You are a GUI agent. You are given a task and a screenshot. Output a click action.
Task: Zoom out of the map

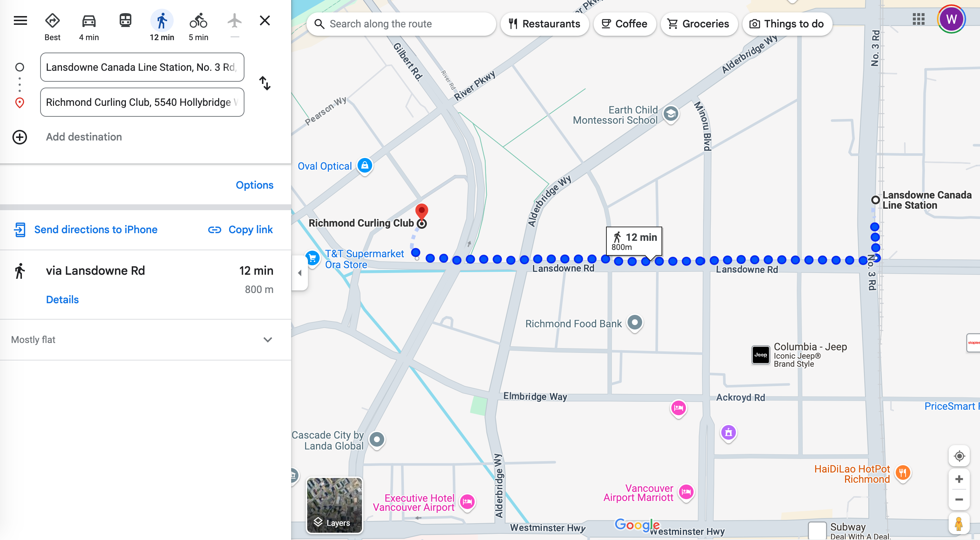pyautogui.click(x=959, y=499)
